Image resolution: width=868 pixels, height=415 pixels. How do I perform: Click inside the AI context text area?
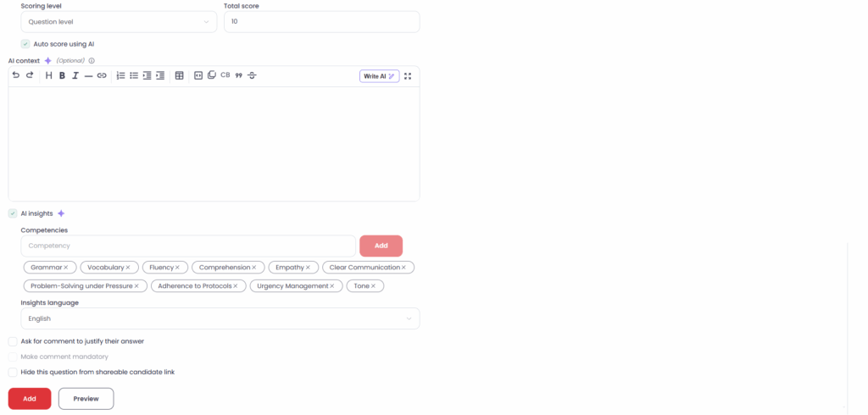(x=214, y=144)
